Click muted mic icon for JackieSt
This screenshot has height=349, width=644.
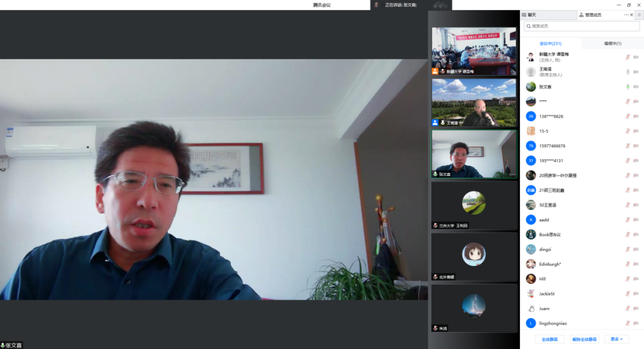[x=627, y=294]
